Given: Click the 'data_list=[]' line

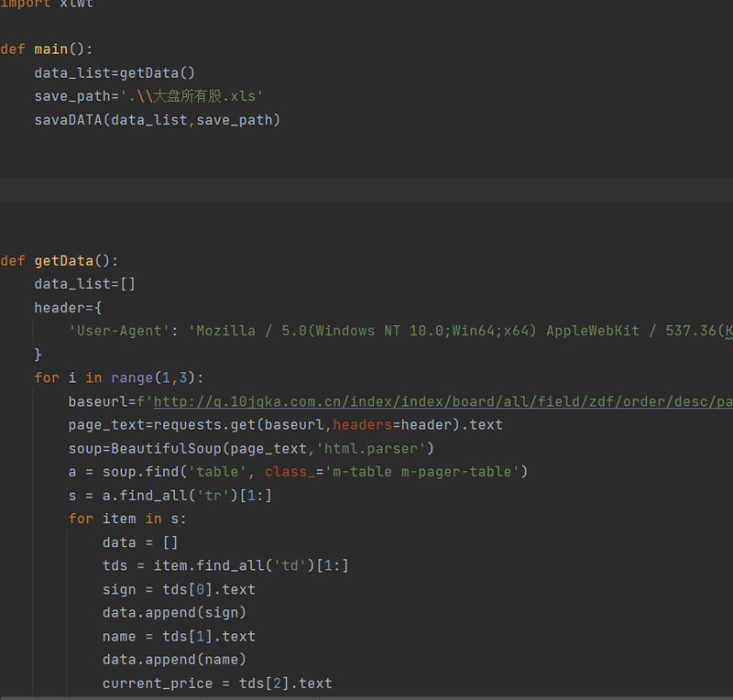Looking at the screenshot, I should pos(84,284).
